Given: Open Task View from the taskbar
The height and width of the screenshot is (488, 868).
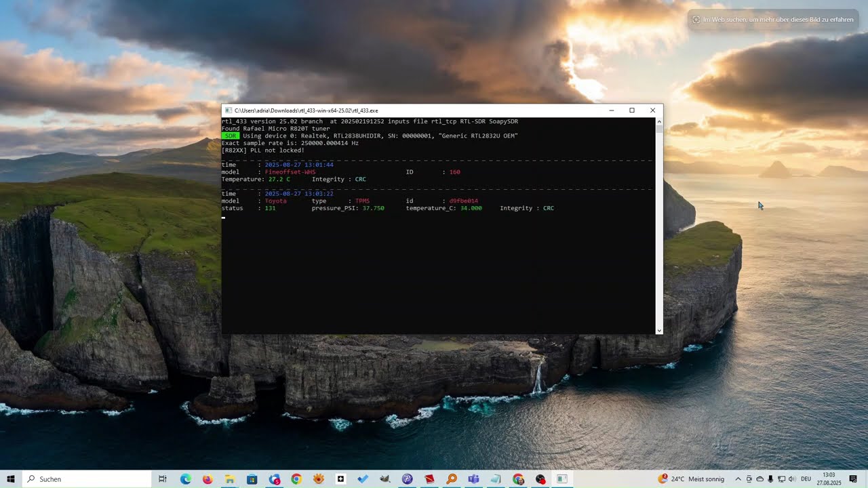Looking at the screenshot, I should [x=163, y=479].
